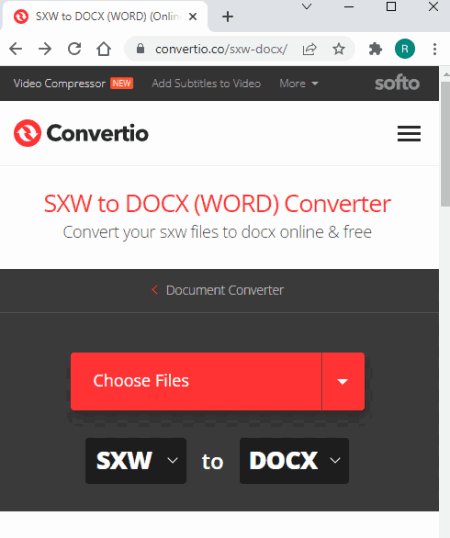Screen dimensions: 450x538
Task: Reload the page with the refresh icon
Action: (x=74, y=49)
